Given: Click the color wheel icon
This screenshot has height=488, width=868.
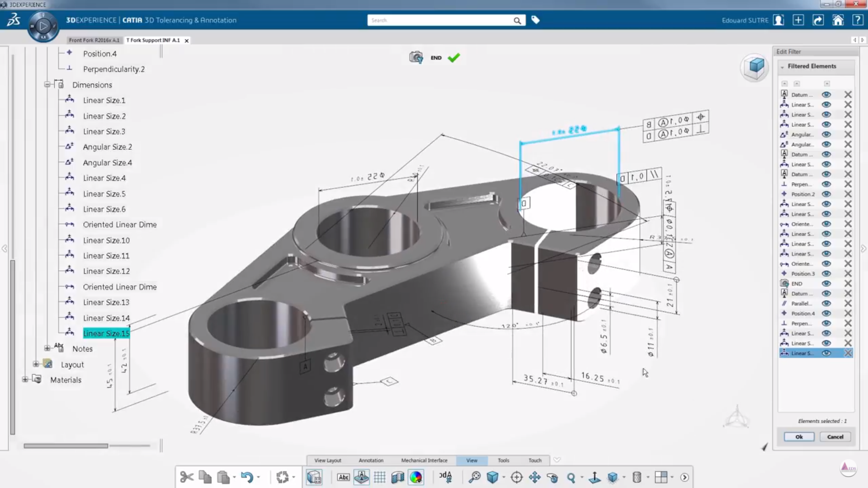Looking at the screenshot, I should (x=416, y=477).
